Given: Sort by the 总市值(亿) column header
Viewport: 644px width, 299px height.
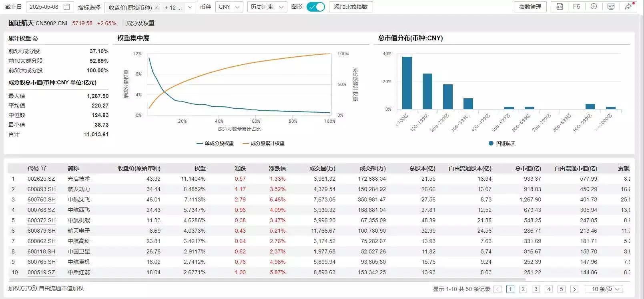Looking at the screenshot, I should click(x=528, y=168).
